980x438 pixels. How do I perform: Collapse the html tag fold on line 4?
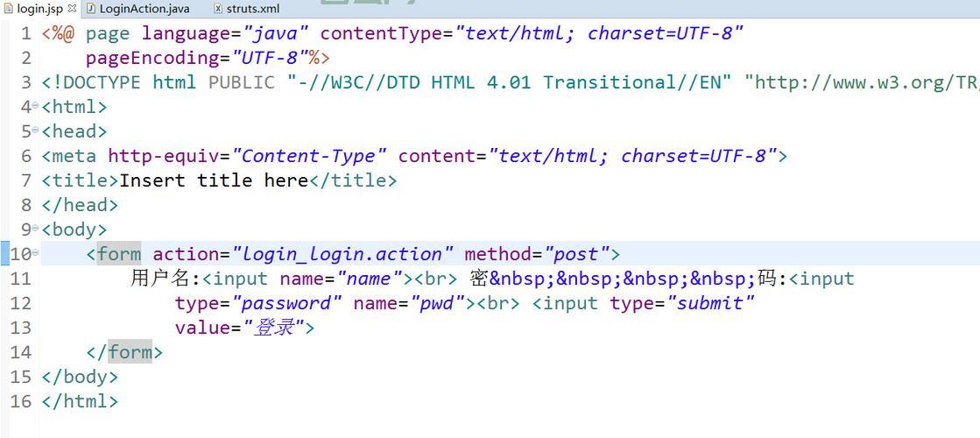point(36,107)
